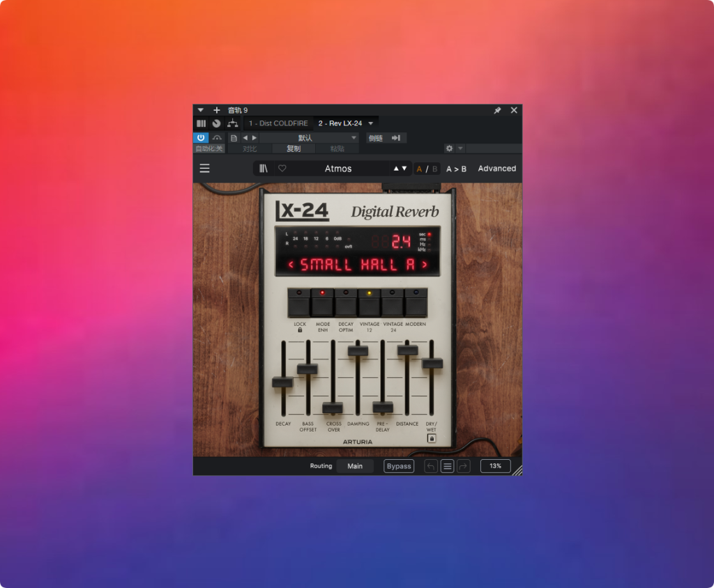The image size is (714, 588).
Task: Open the routing tree icon
Action: 233,123
